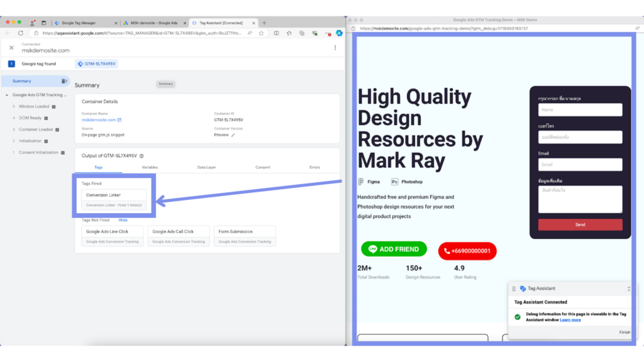Image resolution: width=644 pixels, height=362 pixels.
Task: Click the help icon next to Output of GTM-5L7X495V
Action: [142, 156]
